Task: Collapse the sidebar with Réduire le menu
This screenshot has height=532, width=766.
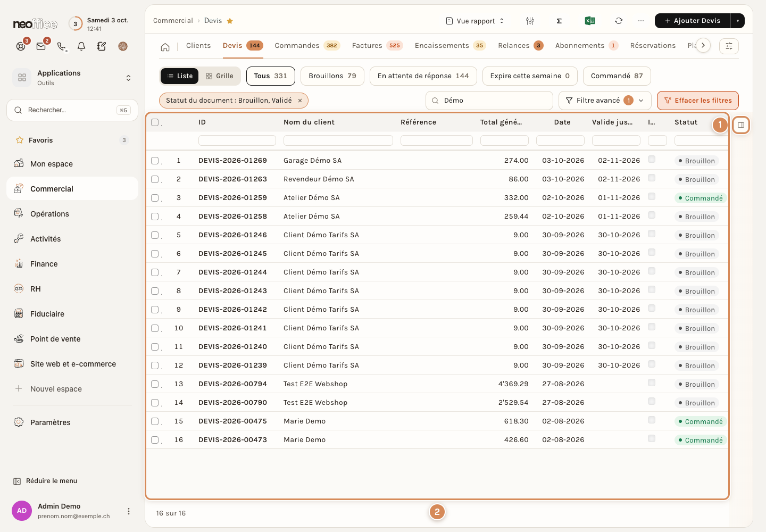Action: click(x=46, y=481)
